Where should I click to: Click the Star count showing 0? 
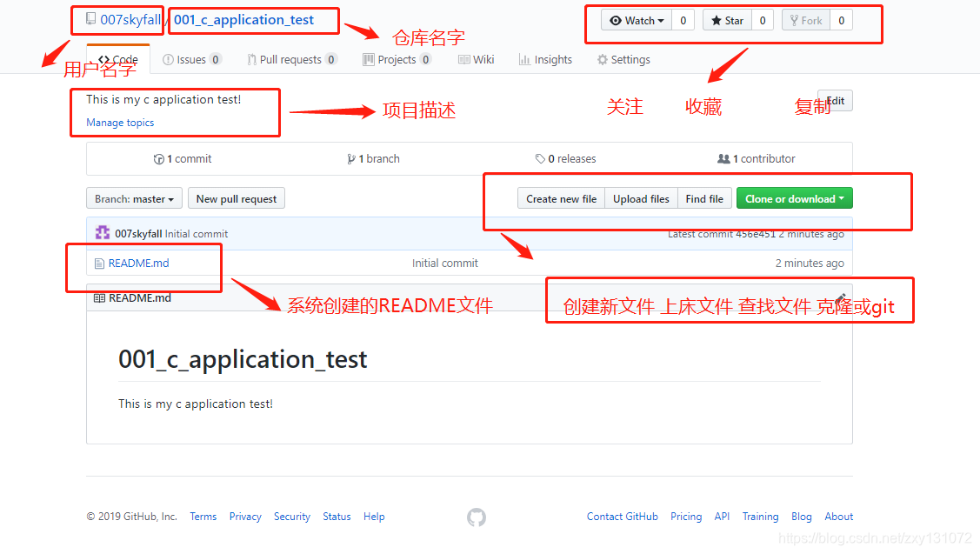763,21
